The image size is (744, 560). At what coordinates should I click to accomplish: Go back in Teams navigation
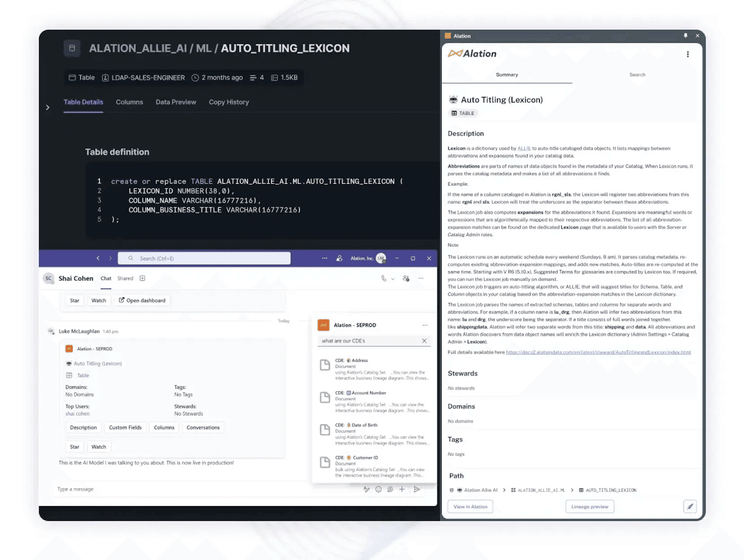tap(98, 258)
